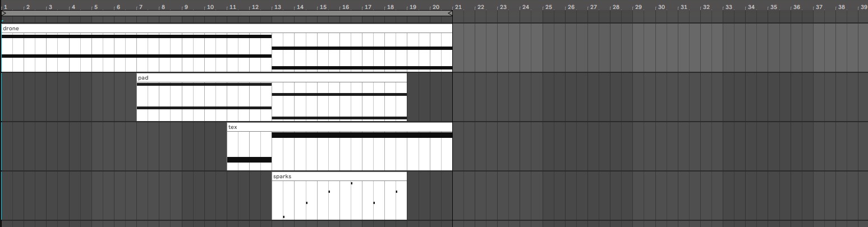The image size is (868, 227).
Task: Click the loop brace bar above the clips
Action: (x=227, y=13)
